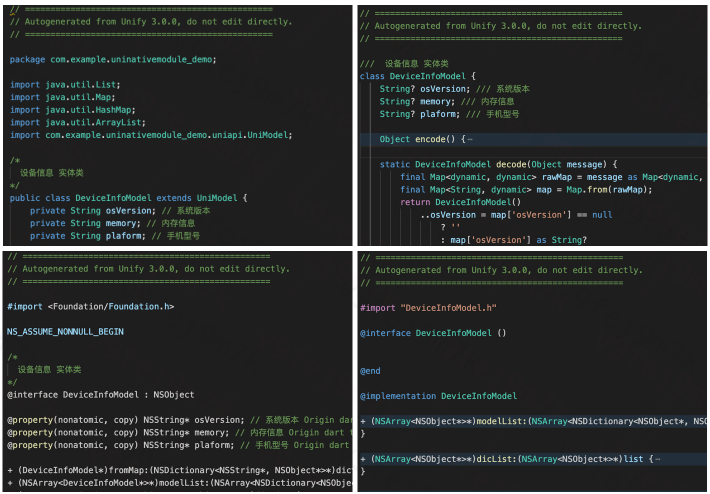
Task: Place cursor on the uniapi.UniModel import line
Action: tap(151, 135)
